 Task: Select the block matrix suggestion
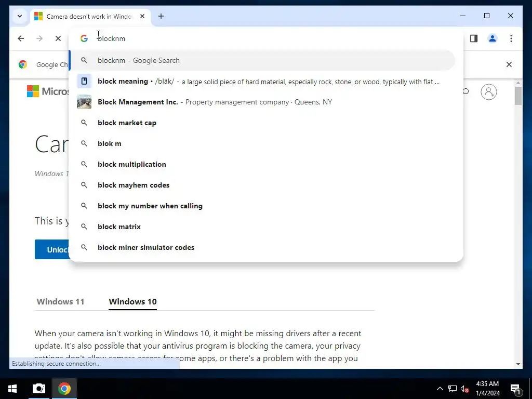[262, 227]
